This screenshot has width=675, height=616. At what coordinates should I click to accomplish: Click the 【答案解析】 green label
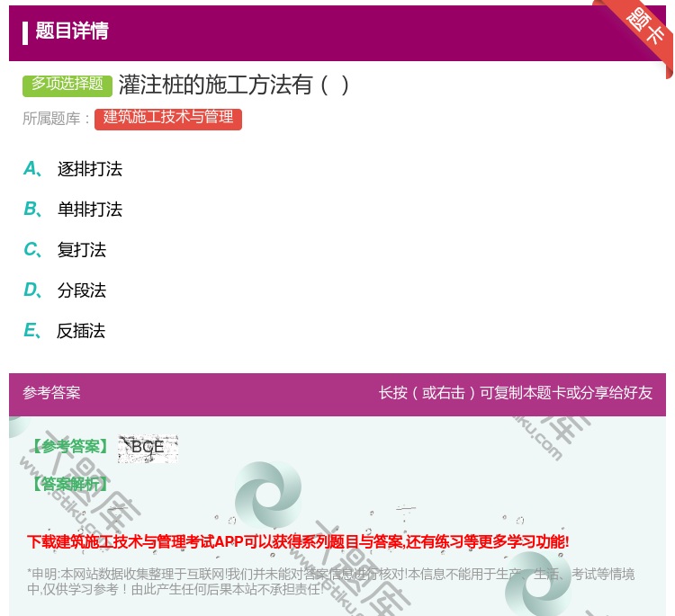(x=70, y=484)
